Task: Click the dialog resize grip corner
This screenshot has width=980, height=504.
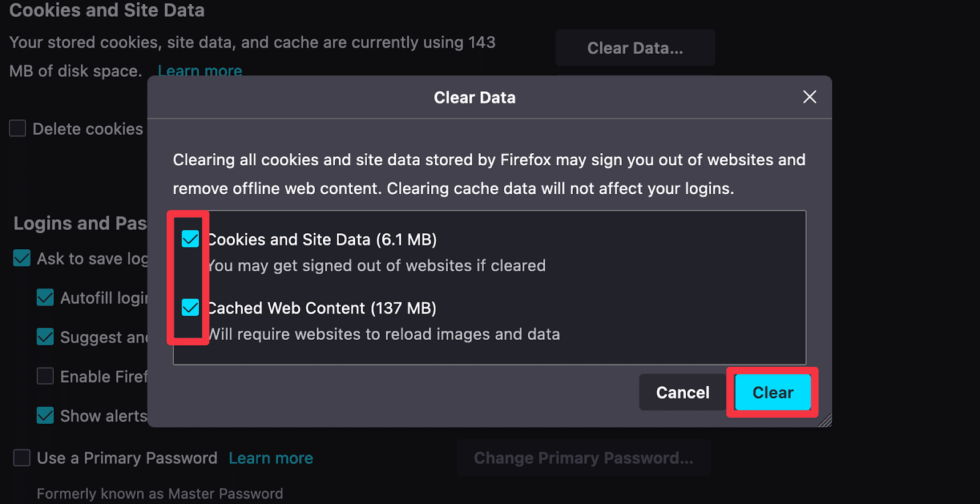Action: [825, 420]
